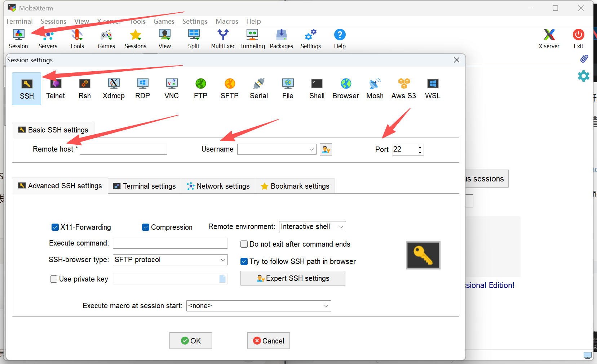
Task: Choose the SFTP session type
Action: pyautogui.click(x=230, y=89)
